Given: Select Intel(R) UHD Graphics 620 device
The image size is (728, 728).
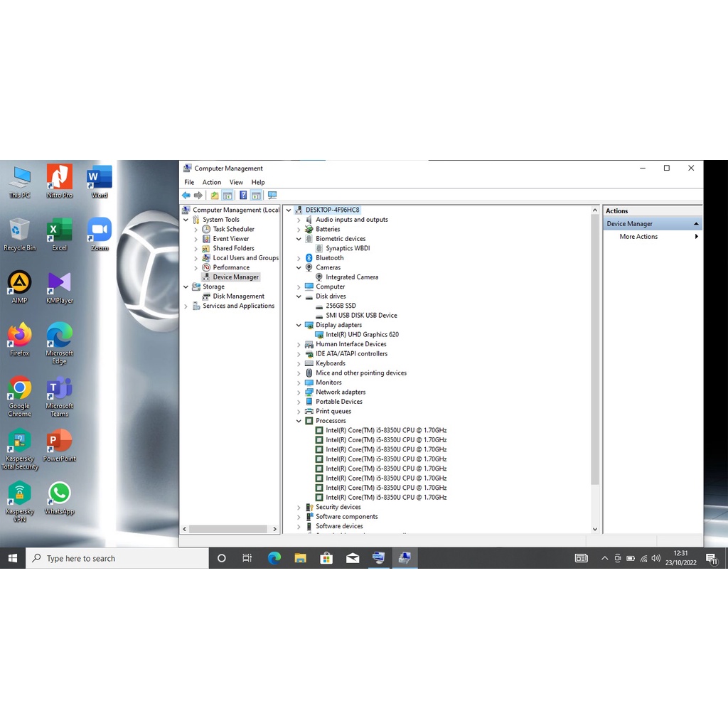Looking at the screenshot, I should (357, 335).
